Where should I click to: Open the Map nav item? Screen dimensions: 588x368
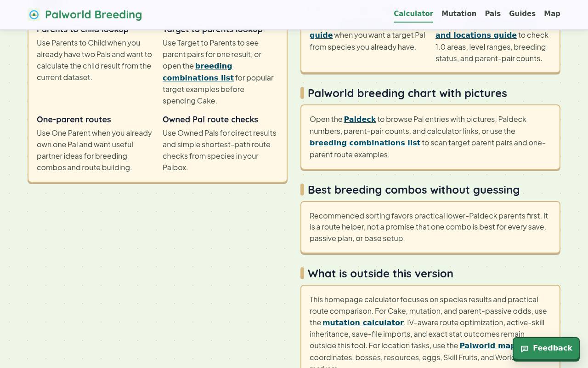coord(552,14)
